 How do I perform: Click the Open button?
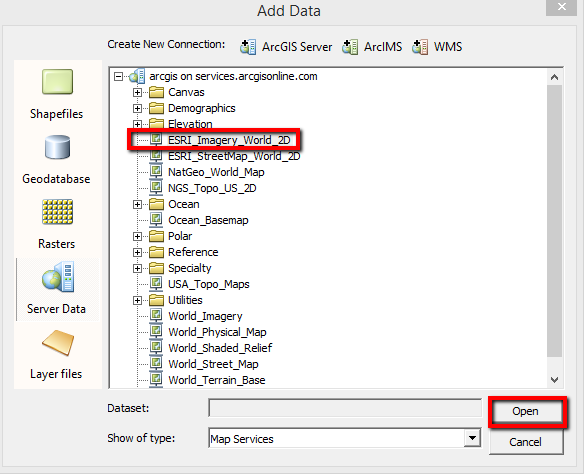pyautogui.click(x=526, y=411)
